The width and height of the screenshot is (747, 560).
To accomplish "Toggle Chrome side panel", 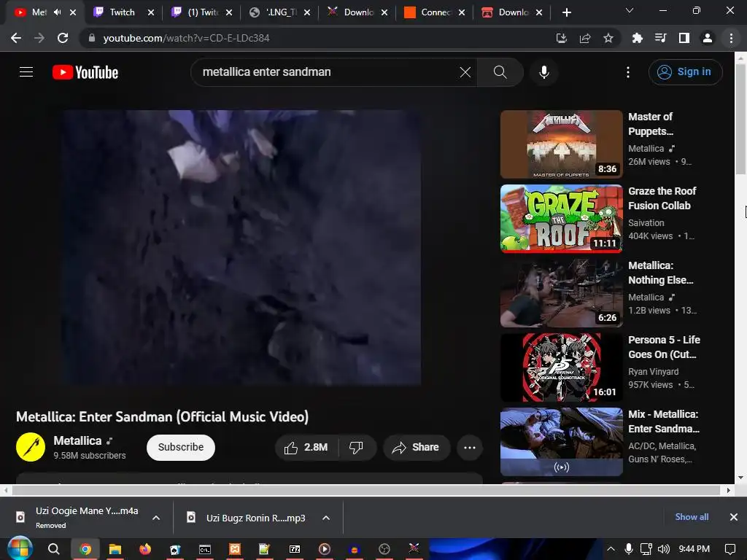I will pyautogui.click(x=684, y=38).
